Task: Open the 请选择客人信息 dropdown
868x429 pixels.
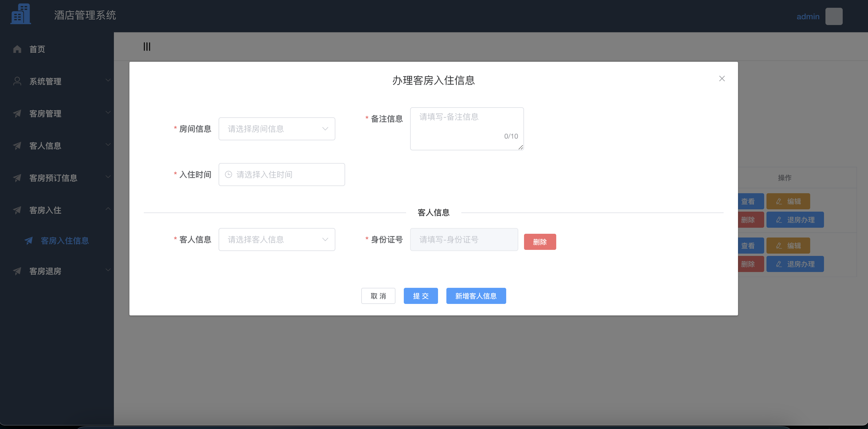Action: coord(277,240)
